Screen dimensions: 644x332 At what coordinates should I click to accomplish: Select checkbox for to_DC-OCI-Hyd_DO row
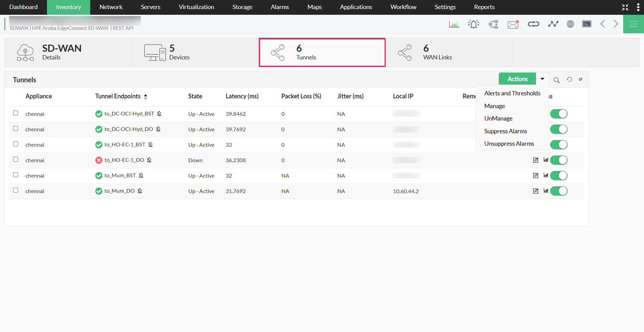(15, 129)
